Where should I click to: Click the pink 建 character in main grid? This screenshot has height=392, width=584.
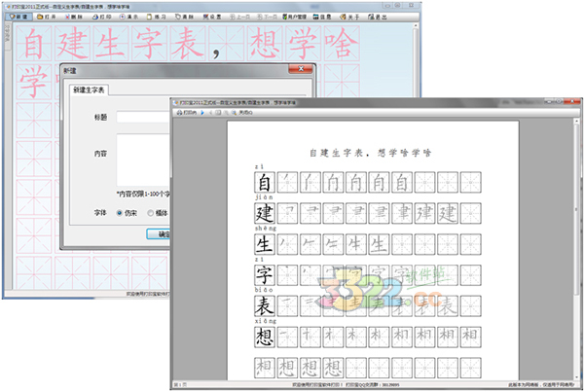click(72, 43)
